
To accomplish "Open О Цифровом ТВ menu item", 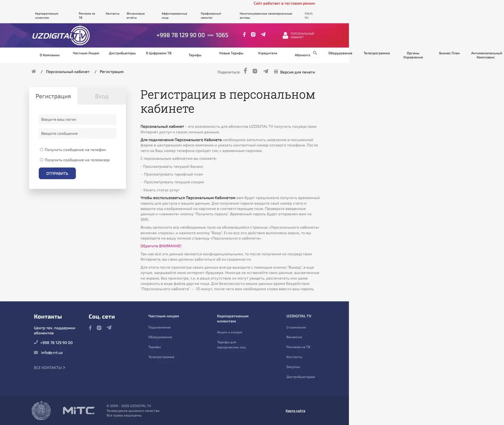I will pos(159,53).
